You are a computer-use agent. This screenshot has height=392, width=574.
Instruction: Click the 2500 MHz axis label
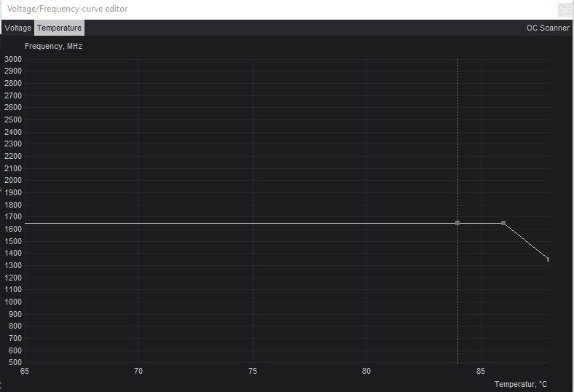13,119
